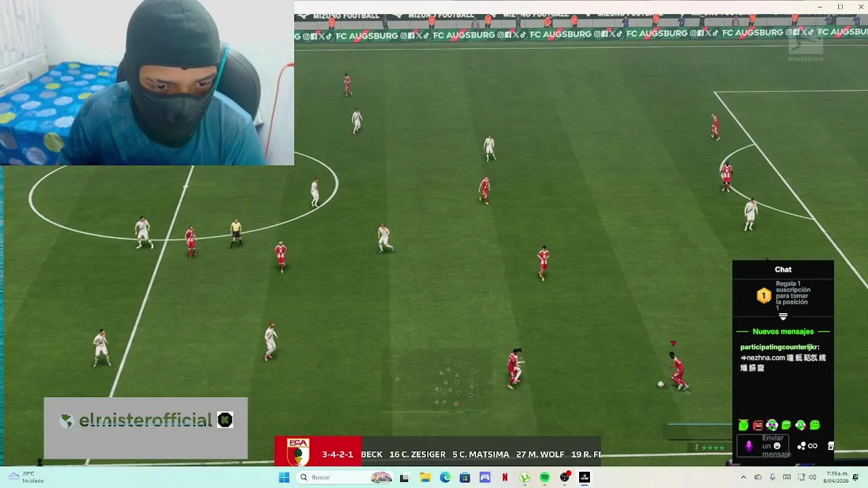This screenshot has width=868, height=488.
Task: Pick the first green frog emote
Action: click(743, 425)
